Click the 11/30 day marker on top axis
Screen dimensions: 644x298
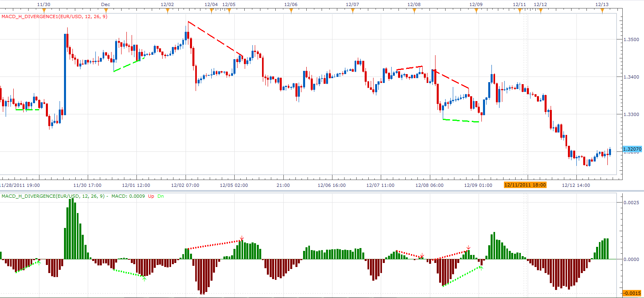click(44, 4)
